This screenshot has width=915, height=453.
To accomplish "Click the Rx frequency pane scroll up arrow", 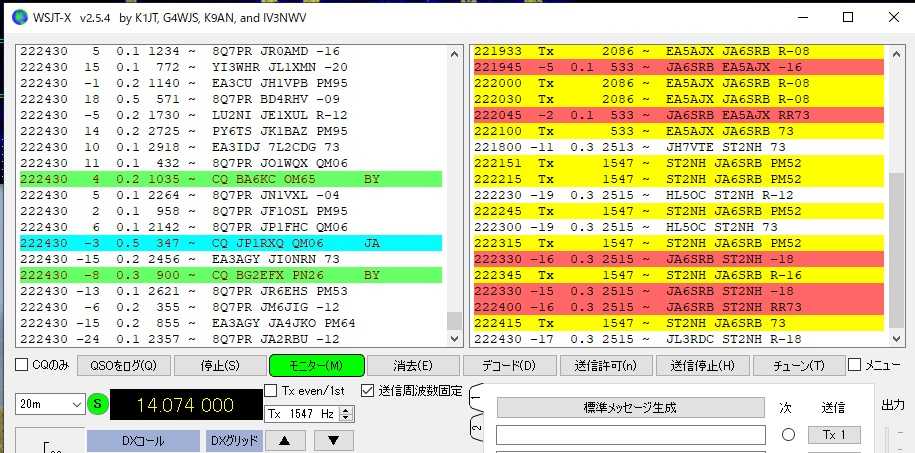I will [896, 54].
